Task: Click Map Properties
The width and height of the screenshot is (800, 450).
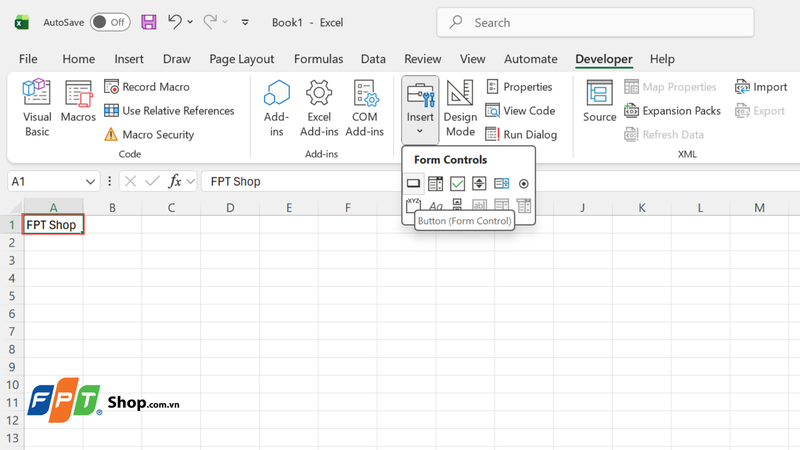Action: [x=670, y=87]
